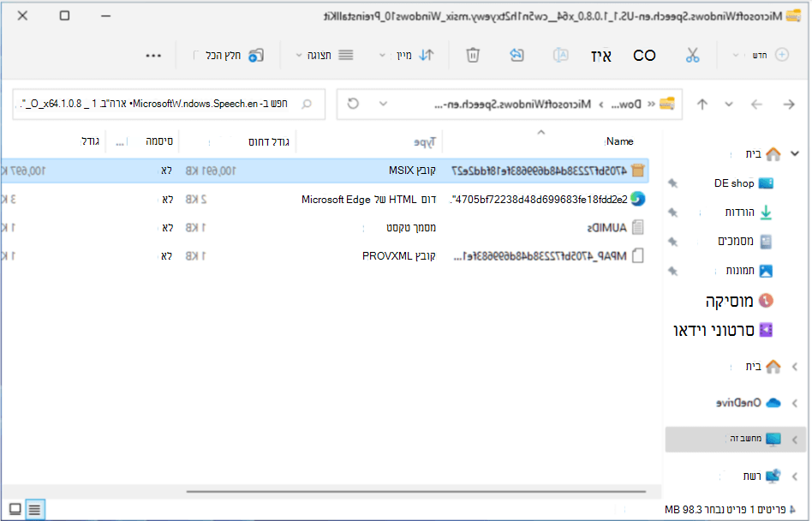
Task: Open the recent locations chevron near navigation arrows
Action: (x=729, y=104)
